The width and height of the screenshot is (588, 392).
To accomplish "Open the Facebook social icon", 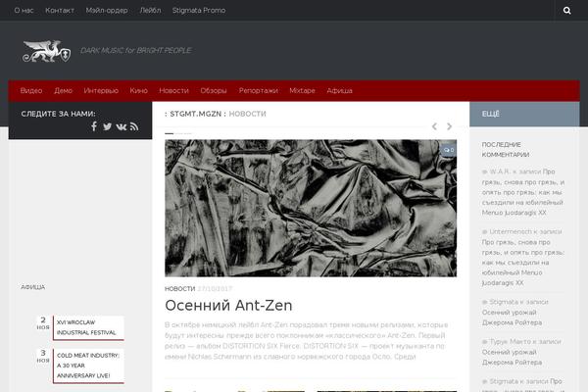I will coord(94,126).
